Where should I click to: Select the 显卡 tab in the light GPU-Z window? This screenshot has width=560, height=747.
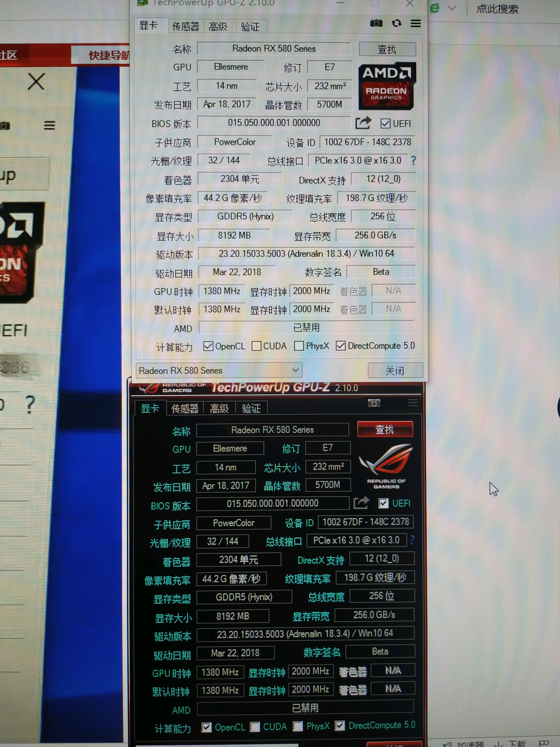[x=149, y=25]
